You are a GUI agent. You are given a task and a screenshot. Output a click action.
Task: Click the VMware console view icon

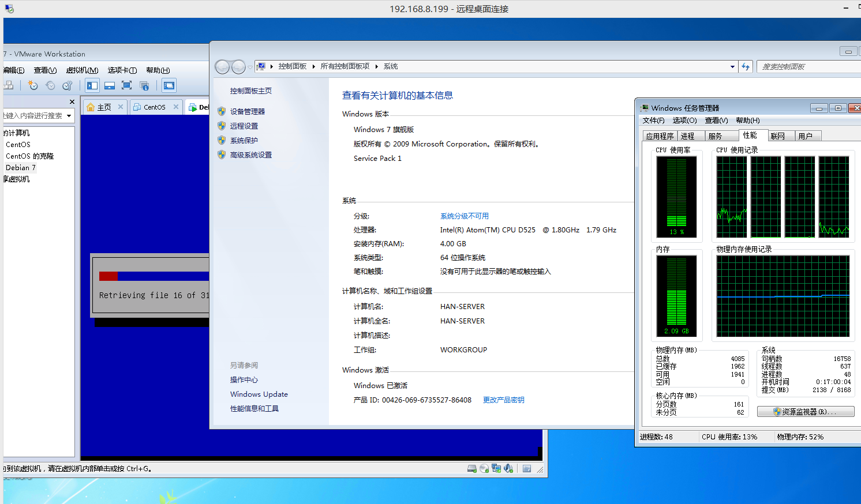click(x=169, y=85)
